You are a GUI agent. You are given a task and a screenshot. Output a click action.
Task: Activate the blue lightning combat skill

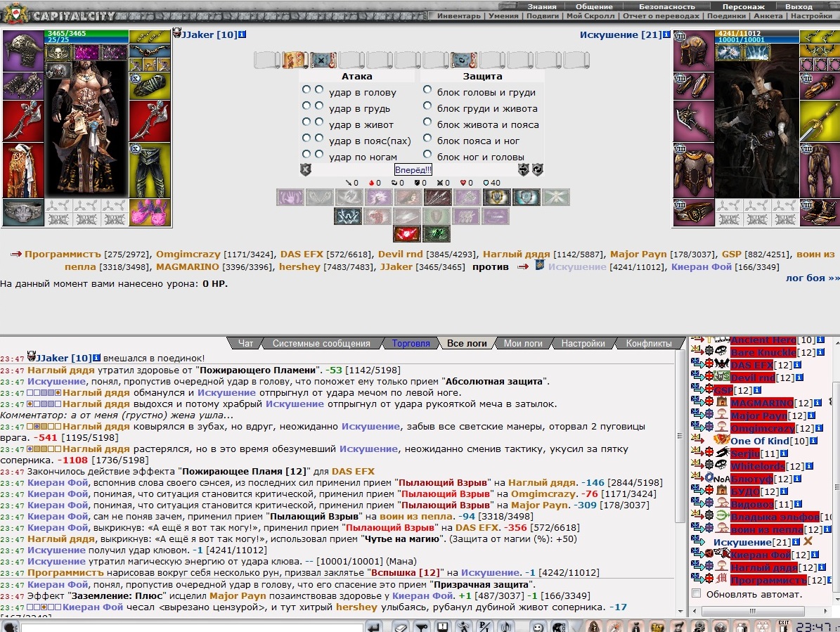(348, 216)
